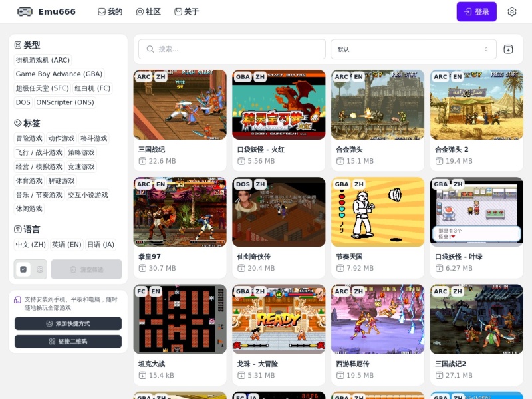Open the 坦克大战 game thumbnail

pos(180,319)
